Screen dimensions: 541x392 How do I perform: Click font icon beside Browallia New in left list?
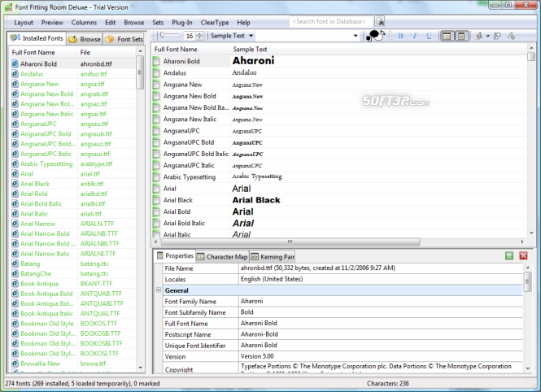click(15, 364)
